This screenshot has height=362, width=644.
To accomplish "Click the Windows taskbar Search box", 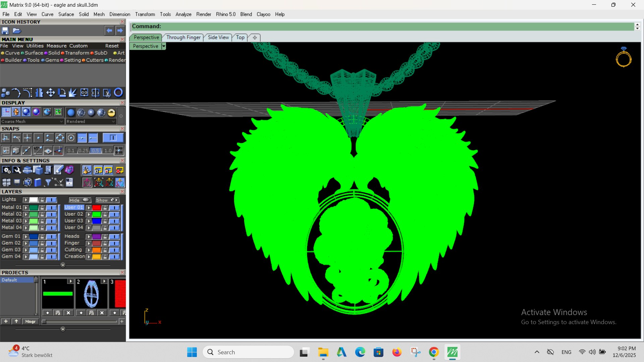I will [249, 352].
